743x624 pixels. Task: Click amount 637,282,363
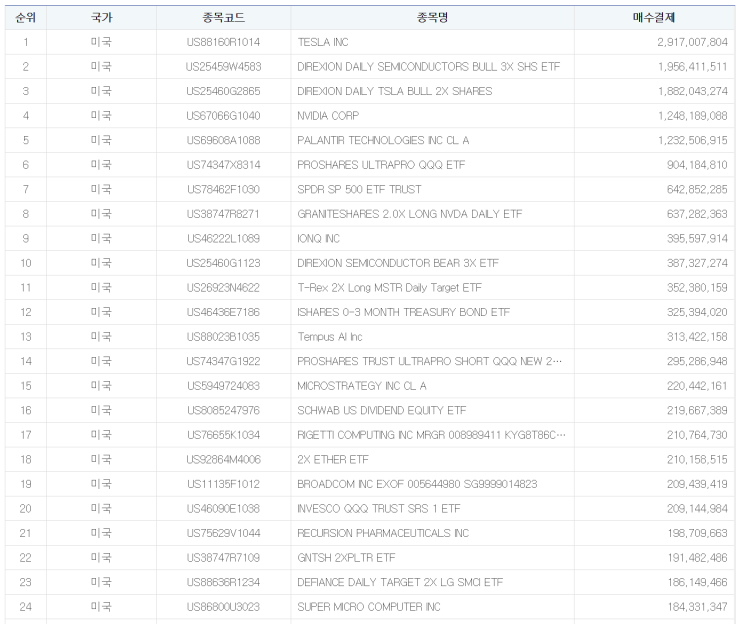[697, 214]
